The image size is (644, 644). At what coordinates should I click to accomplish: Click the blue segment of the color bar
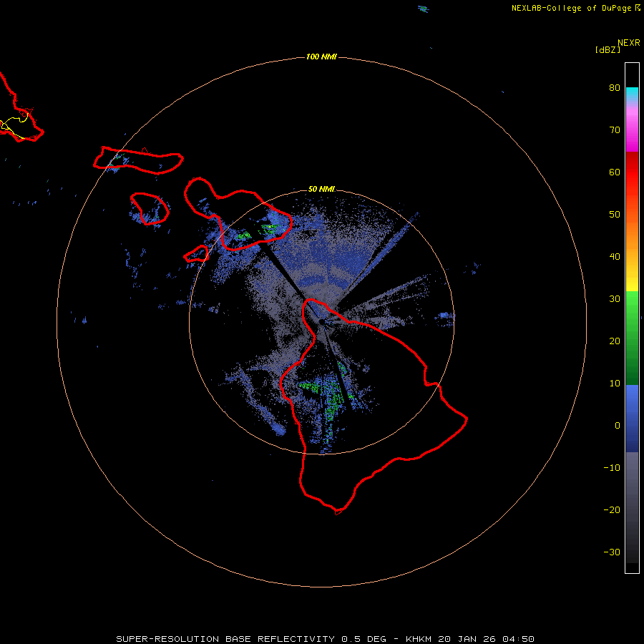[632, 419]
